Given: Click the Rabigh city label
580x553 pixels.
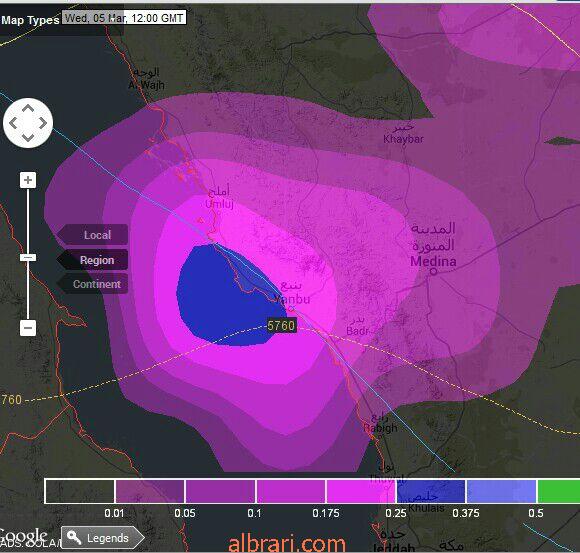Looking at the screenshot, I should click(x=380, y=428).
